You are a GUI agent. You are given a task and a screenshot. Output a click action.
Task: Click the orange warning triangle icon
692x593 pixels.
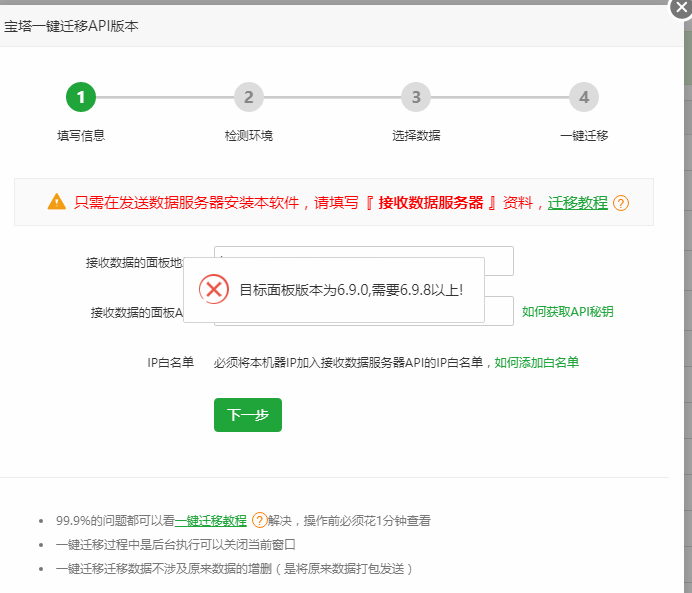(56, 202)
